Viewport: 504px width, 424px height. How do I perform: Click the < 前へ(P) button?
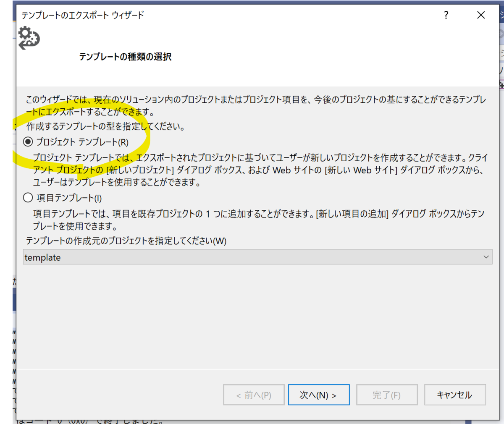click(254, 395)
